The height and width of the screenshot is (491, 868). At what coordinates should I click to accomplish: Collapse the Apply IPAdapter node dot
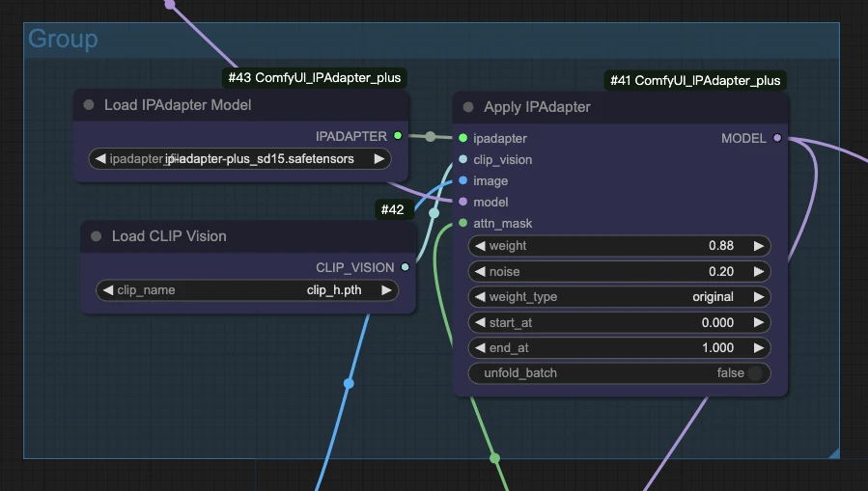468,107
